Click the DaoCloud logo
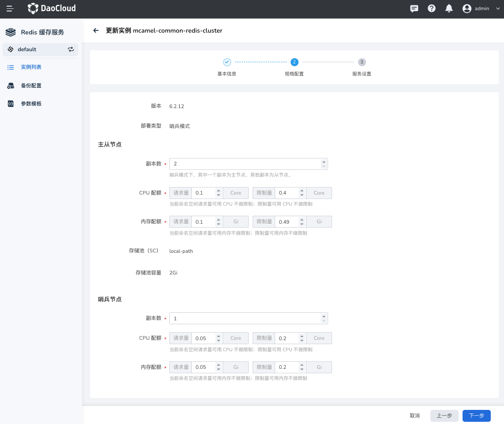 [52, 8]
